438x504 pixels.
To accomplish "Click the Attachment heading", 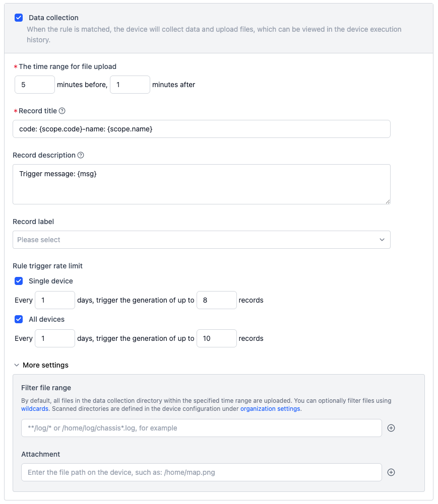I will (40, 454).
